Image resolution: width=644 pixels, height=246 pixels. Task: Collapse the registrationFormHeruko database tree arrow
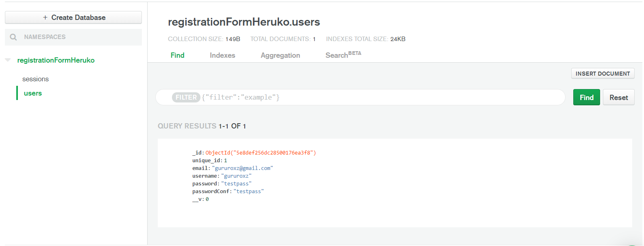click(8, 60)
